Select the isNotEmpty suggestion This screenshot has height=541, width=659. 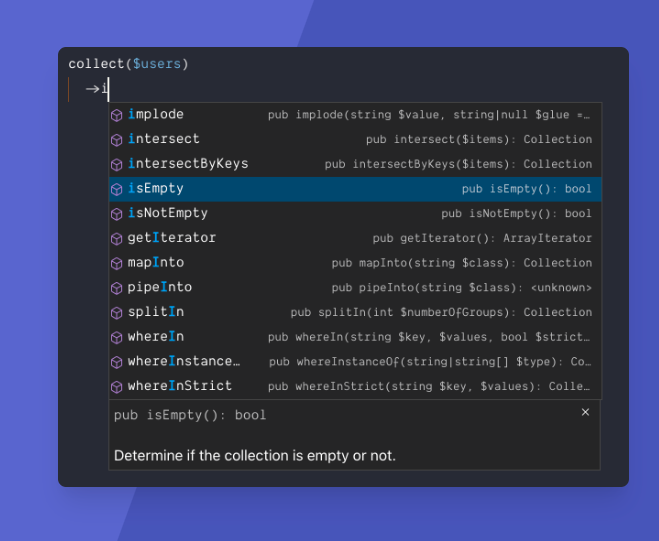[x=355, y=214]
